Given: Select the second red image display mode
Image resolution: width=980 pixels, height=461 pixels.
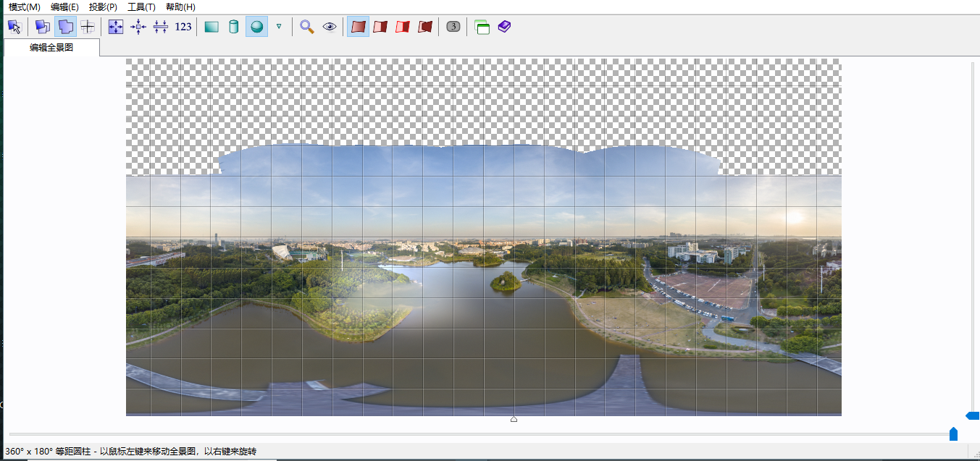Looking at the screenshot, I should pos(380,27).
